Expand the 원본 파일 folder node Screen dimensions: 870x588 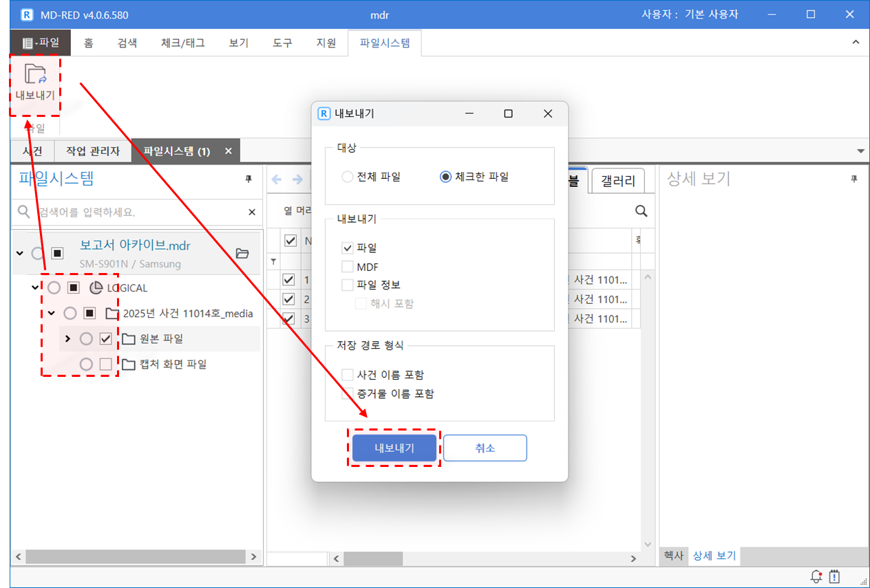click(67, 338)
